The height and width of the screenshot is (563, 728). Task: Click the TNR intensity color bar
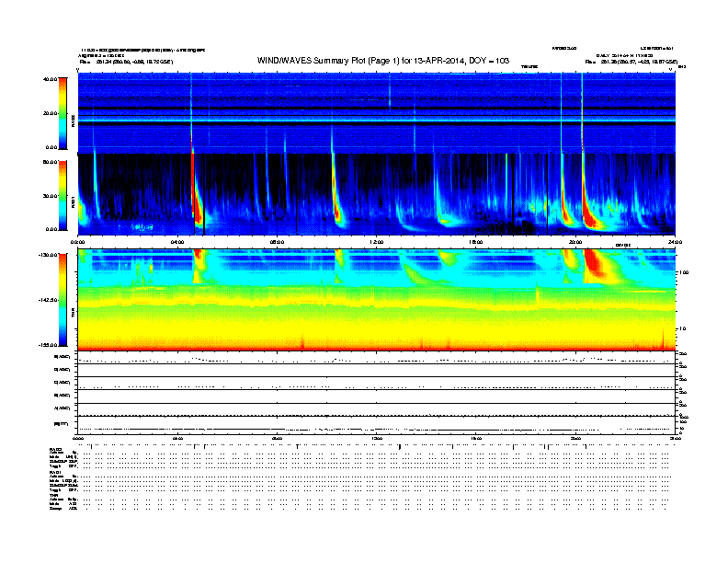coord(63,300)
